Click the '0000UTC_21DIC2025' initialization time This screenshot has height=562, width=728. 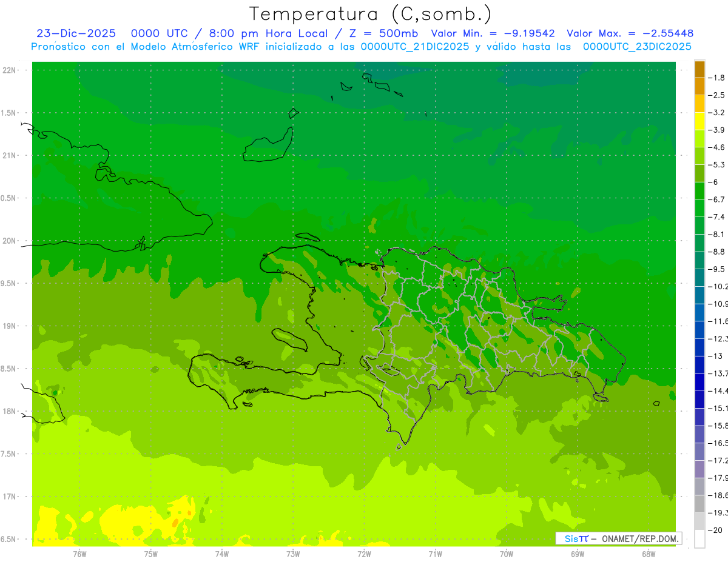point(414,47)
